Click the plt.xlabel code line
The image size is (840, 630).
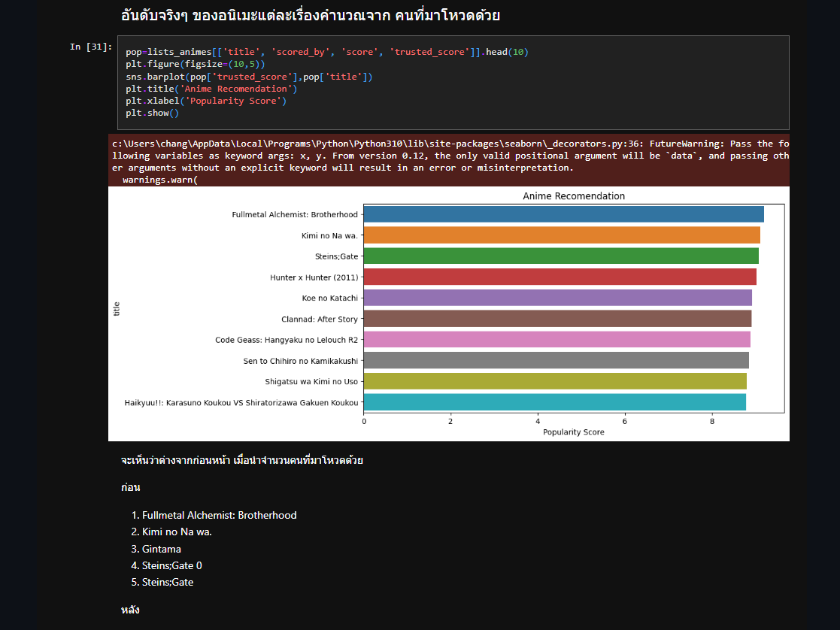pyautogui.click(x=206, y=101)
